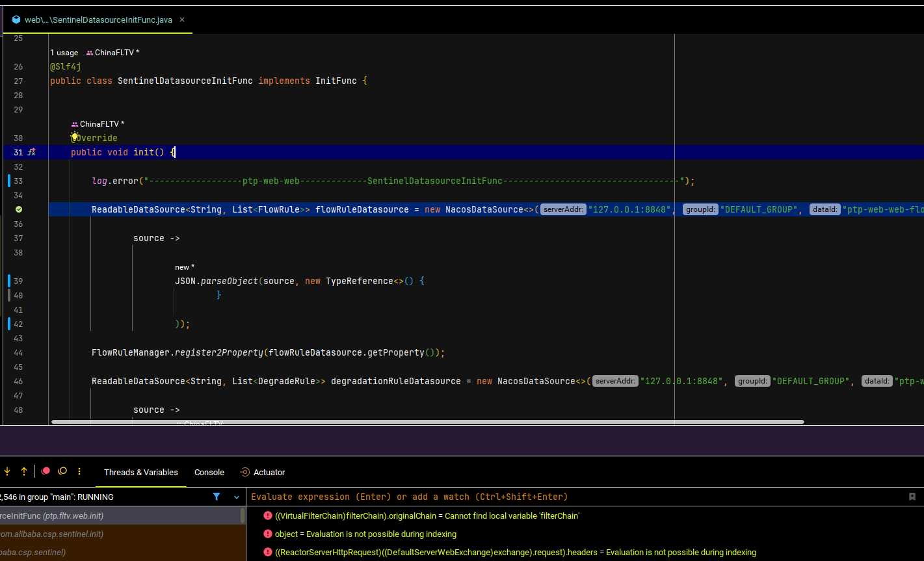Click the 'InitFunc' interface name on line 27
Image resolution: width=924 pixels, height=561 pixels.
[336, 81]
